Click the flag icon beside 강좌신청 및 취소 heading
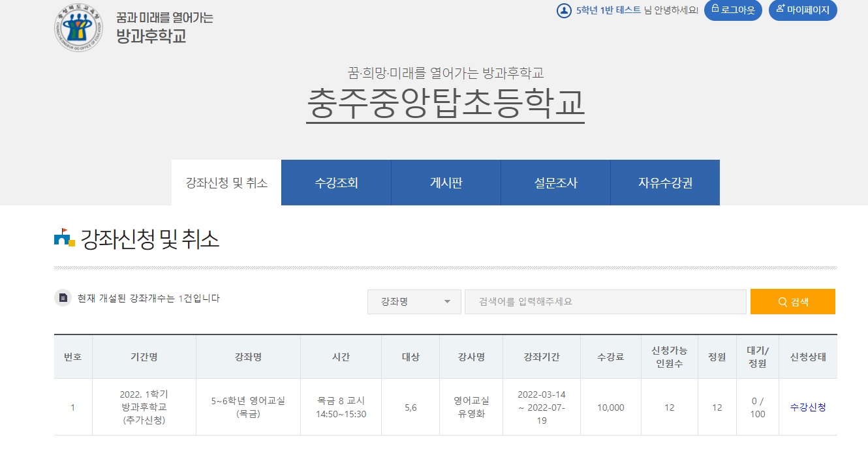The width and height of the screenshot is (868, 459). click(x=64, y=238)
